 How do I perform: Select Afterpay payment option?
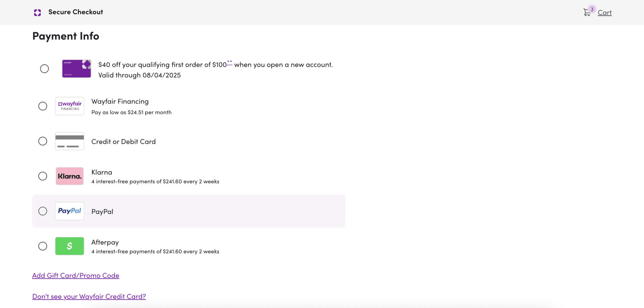(43, 246)
